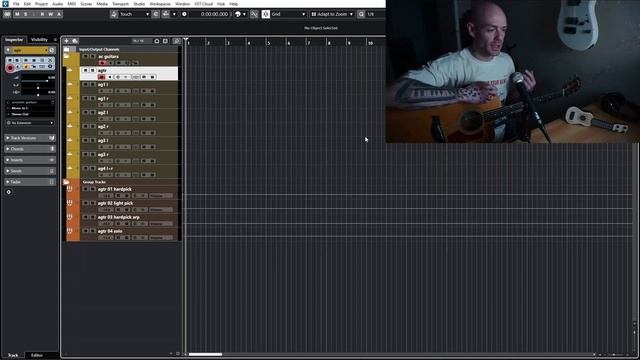Open the Touch automation mode dropdown
Viewport: 640px width, 360px height.
[x=134, y=14]
